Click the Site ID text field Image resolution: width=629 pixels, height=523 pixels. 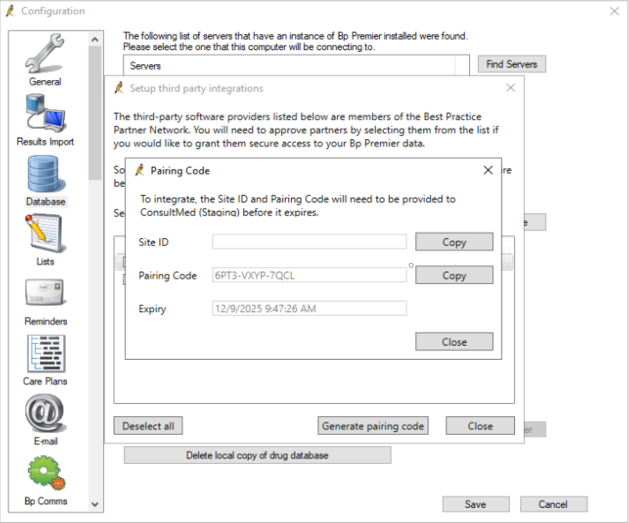tap(309, 242)
